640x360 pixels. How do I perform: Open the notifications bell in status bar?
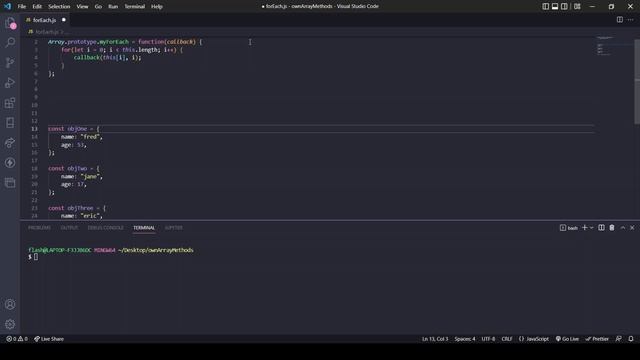point(631,339)
